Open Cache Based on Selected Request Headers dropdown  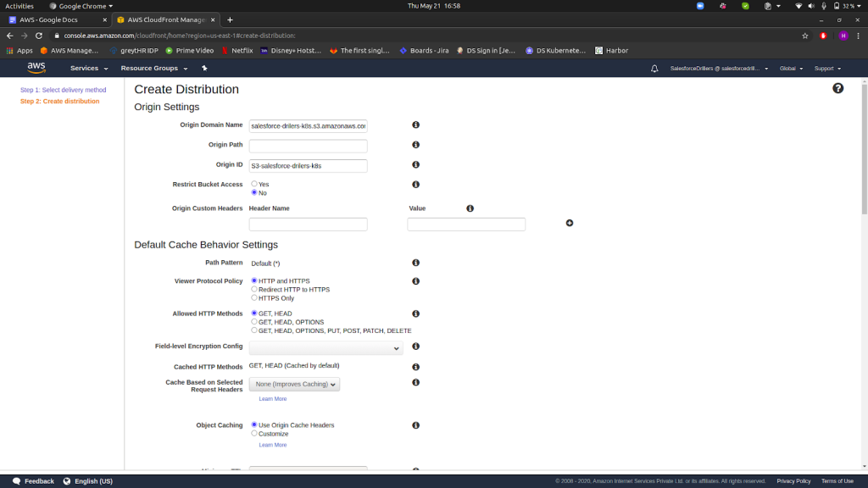pyautogui.click(x=294, y=384)
